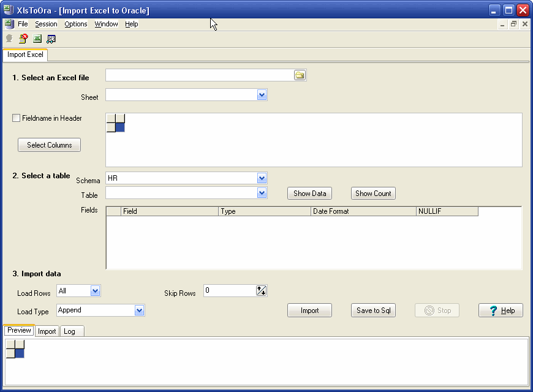Open the File menu
The width and height of the screenshot is (533, 392).
pyautogui.click(x=23, y=24)
